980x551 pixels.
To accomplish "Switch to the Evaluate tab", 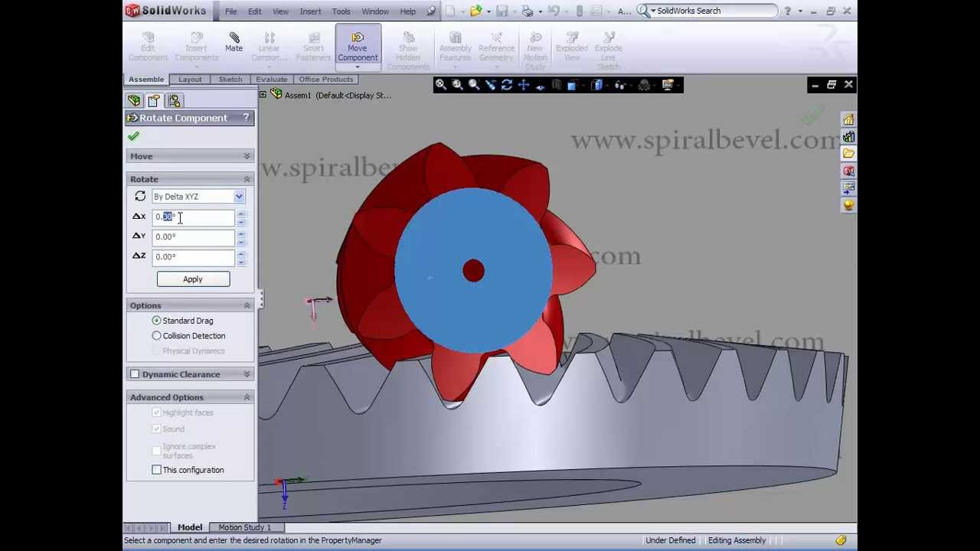I will coord(271,80).
